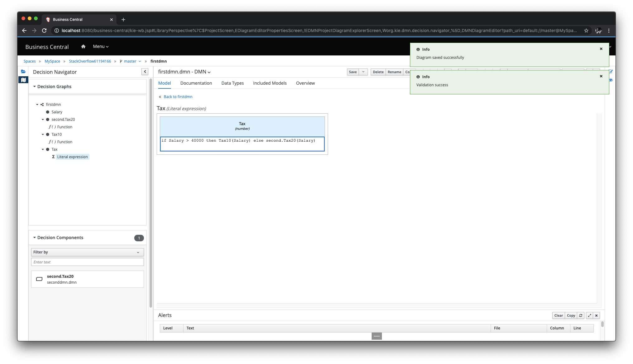Click the Decision Navigator map icon
633x364 pixels.
point(23,80)
